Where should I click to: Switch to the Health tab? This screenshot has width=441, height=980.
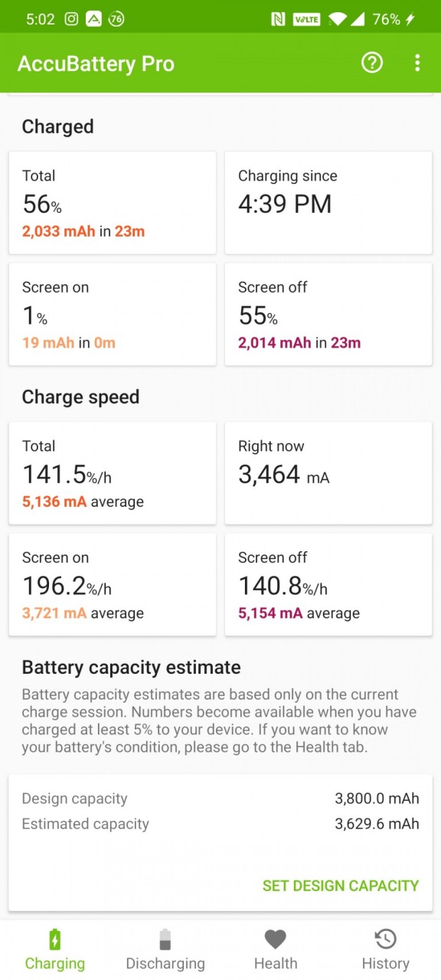[276, 949]
